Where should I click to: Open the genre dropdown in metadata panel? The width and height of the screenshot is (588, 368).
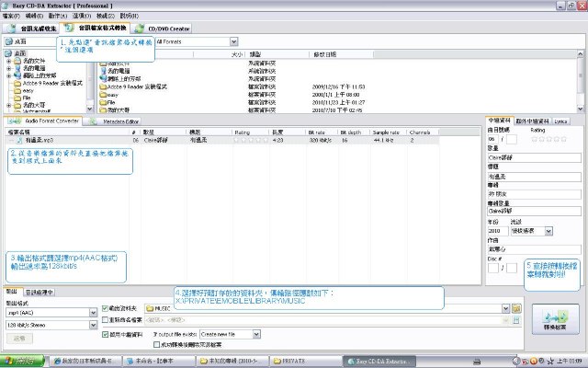(548, 231)
